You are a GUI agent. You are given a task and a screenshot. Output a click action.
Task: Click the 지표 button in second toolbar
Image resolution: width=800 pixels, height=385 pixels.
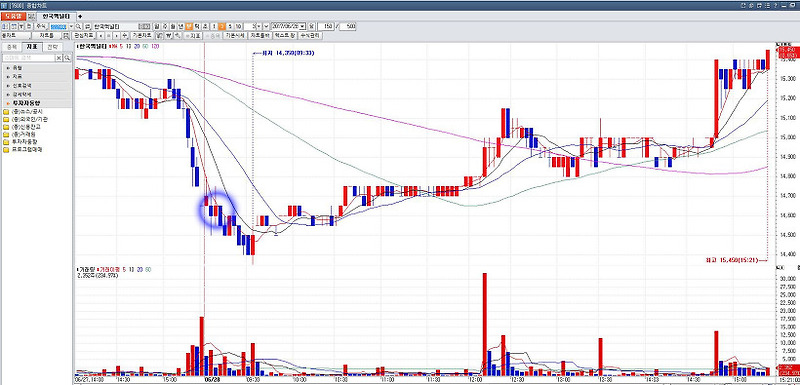click(x=194, y=36)
